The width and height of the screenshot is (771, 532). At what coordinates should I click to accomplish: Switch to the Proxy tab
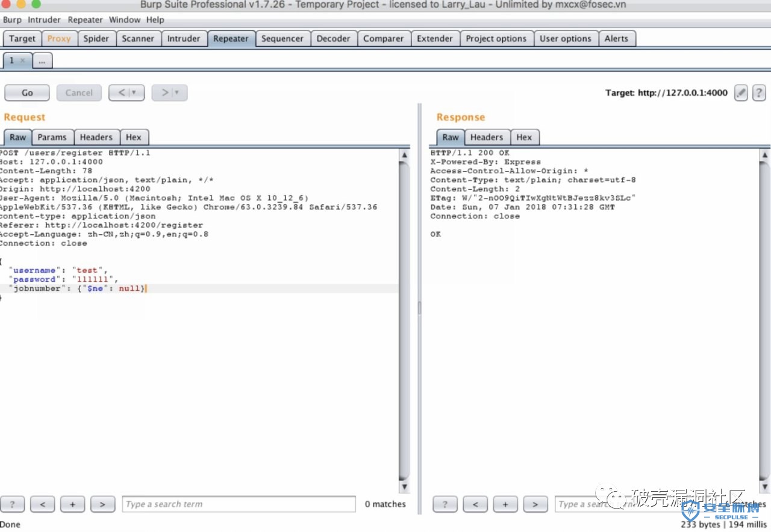(59, 39)
